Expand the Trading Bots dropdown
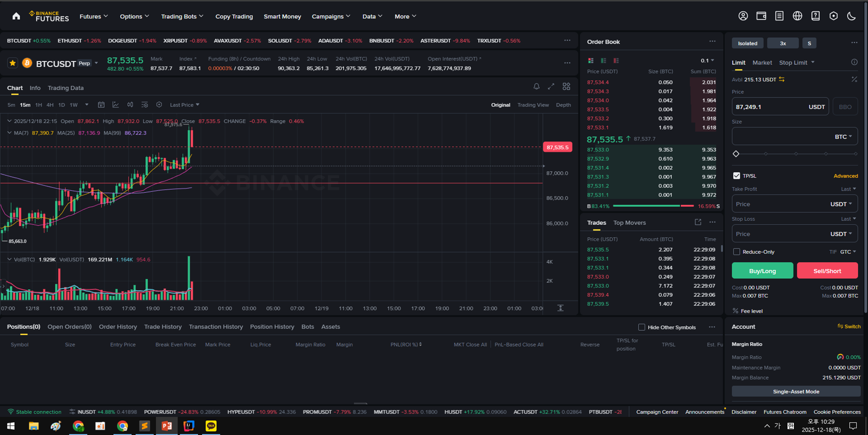The width and height of the screenshot is (868, 435). (182, 16)
